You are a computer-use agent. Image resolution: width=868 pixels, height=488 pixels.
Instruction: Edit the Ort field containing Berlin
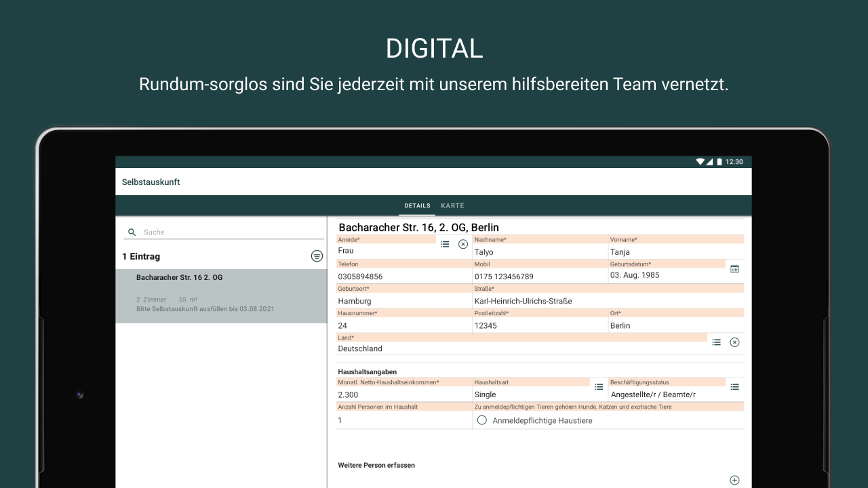(x=676, y=321)
